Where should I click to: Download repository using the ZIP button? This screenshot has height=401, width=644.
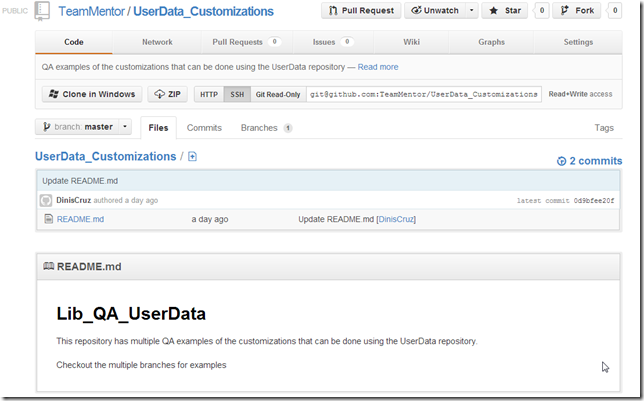[168, 94]
